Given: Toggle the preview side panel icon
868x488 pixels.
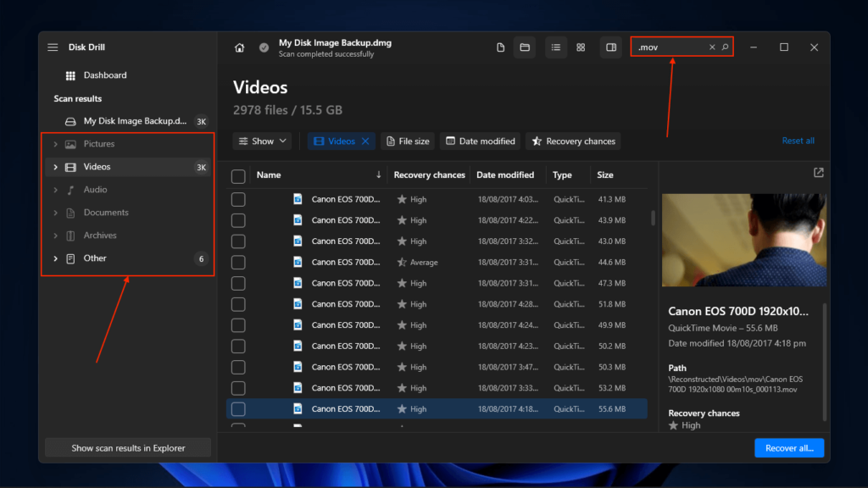Looking at the screenshot, I should (x=610, y=47).
